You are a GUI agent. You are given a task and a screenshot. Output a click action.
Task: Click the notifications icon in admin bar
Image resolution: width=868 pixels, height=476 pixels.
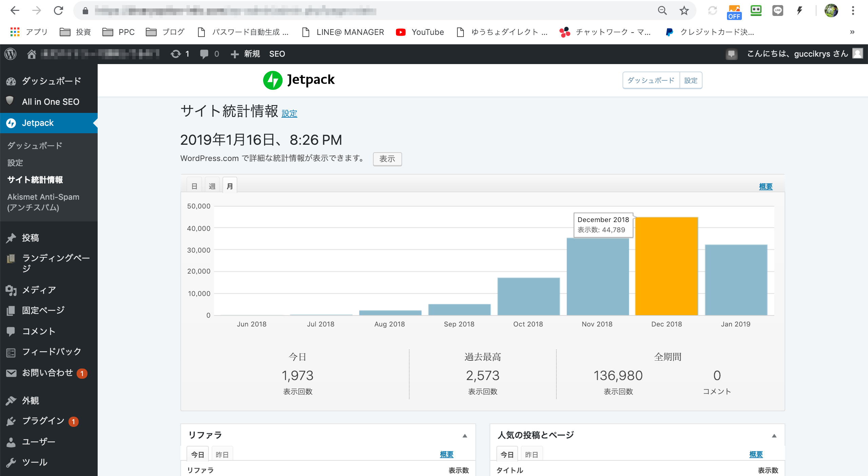[731, 54]
